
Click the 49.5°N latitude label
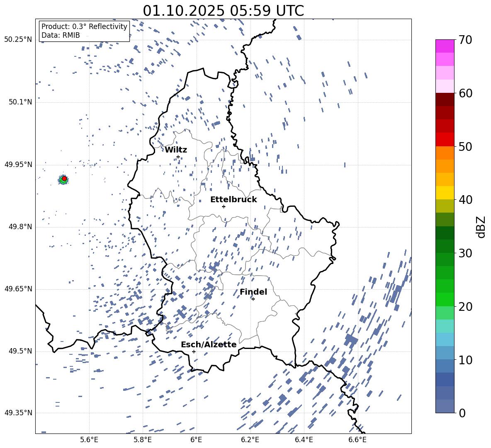(20, 351)
